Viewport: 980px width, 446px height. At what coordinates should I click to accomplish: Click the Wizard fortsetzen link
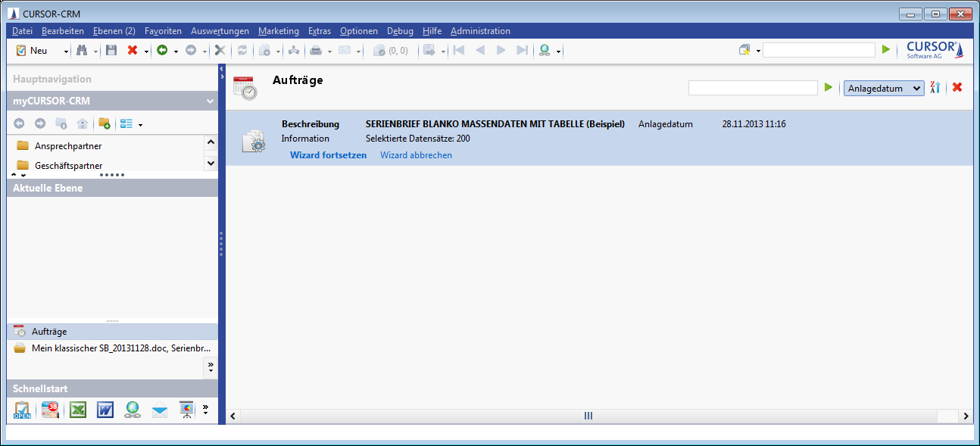tap(328, 155)
